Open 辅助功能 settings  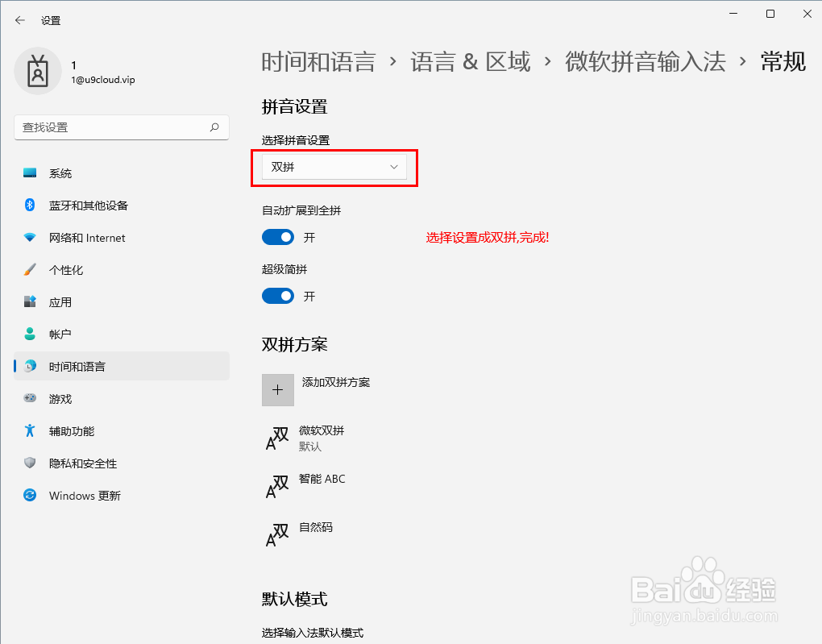[x=122, y=430]
